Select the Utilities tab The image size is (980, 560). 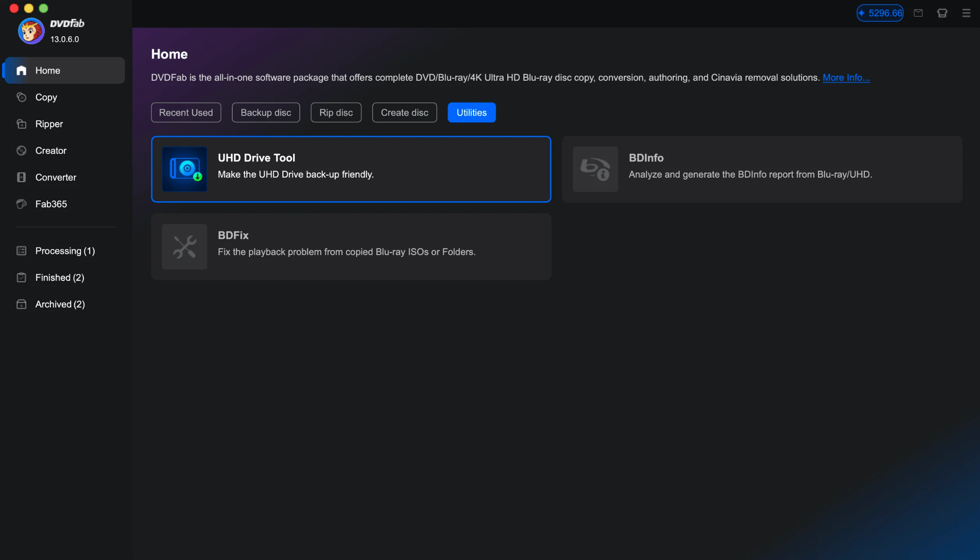click(472, 112)
